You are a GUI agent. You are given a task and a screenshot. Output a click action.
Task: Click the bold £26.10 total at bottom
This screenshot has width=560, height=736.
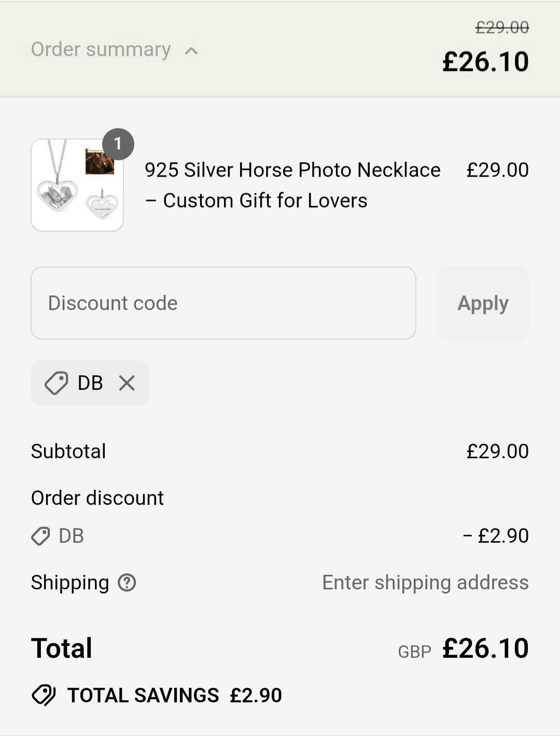(485, 648)
